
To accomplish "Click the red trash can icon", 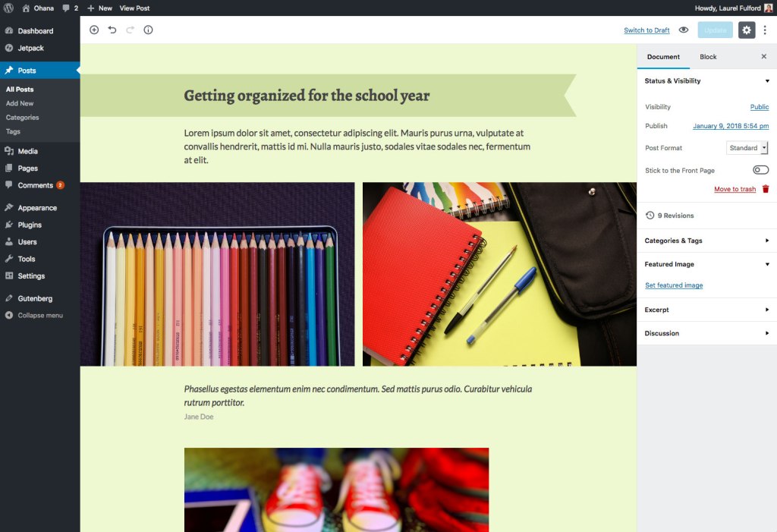I will tap(766, 189).
